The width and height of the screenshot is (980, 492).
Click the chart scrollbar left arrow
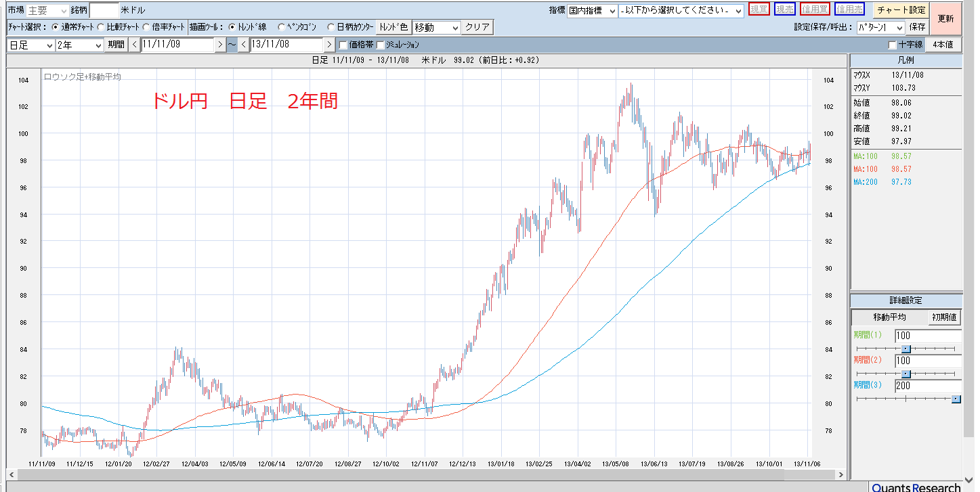(12, 474)
